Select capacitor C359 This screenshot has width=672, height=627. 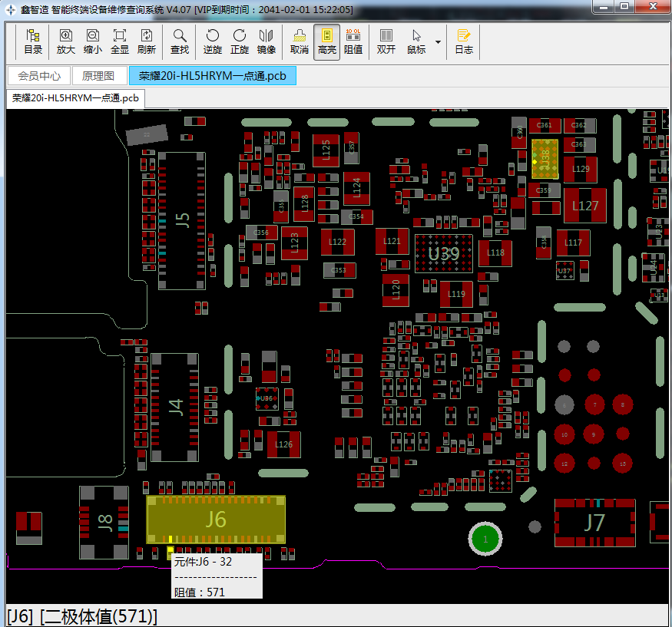pos(544,190)
